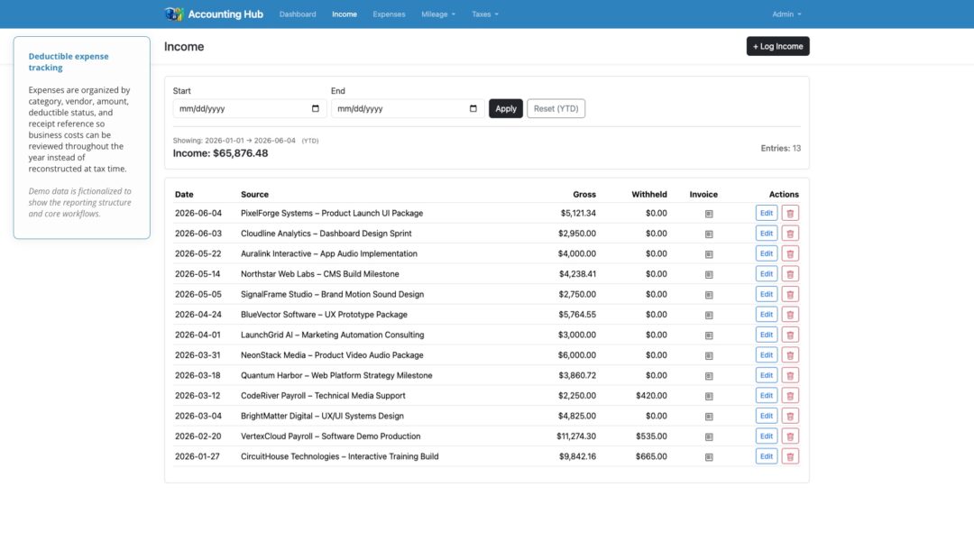Screen dimensions: 974x560
Task: Delete the CodeRiver Payroll income entry
Action: point(790,396)
